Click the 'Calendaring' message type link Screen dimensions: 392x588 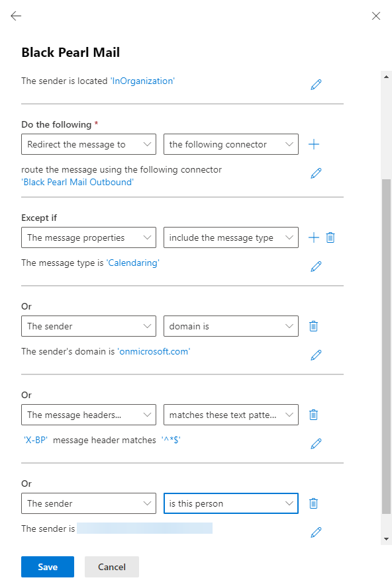pos(132,263)
